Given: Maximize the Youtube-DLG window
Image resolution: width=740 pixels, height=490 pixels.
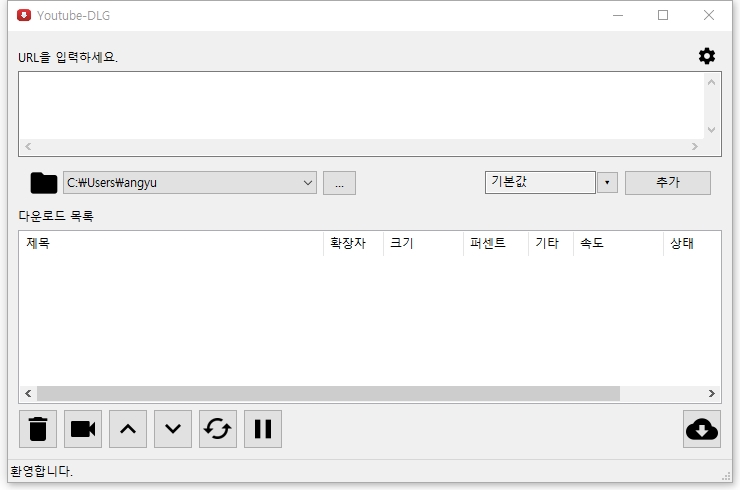Looking at the screenshot, I should (663, 16).
